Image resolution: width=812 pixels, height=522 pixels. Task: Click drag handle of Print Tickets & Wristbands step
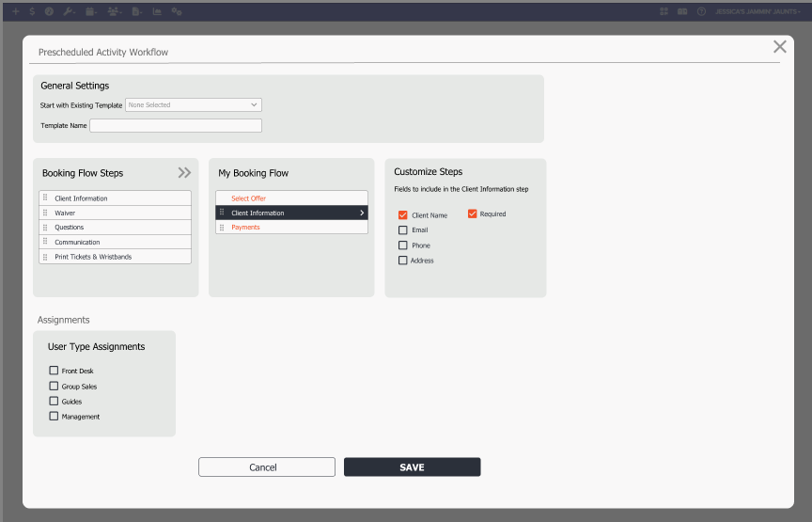click(45, 257)
